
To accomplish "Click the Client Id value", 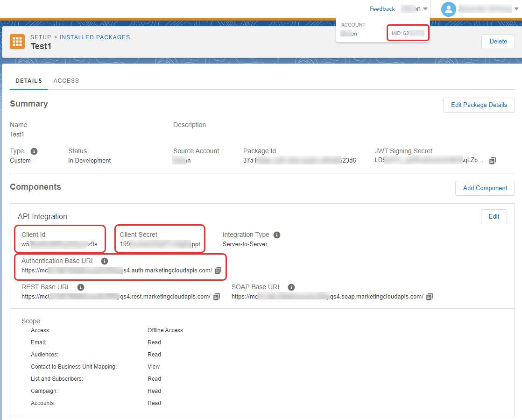I will click(59, 244).
